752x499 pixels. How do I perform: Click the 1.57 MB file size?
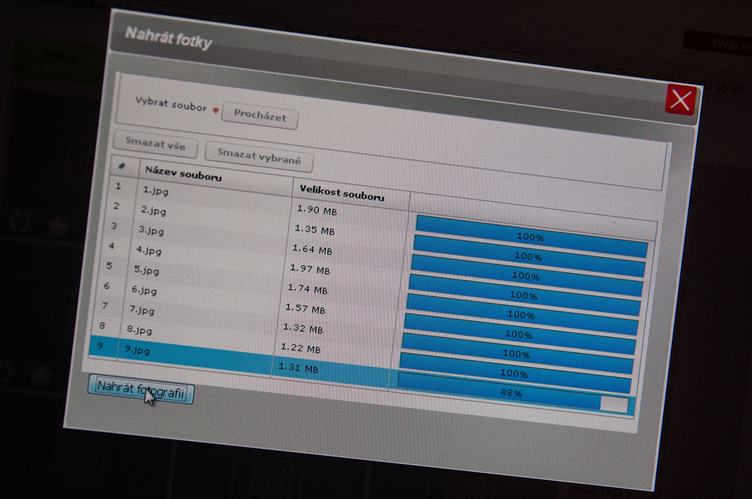point(305,309)
